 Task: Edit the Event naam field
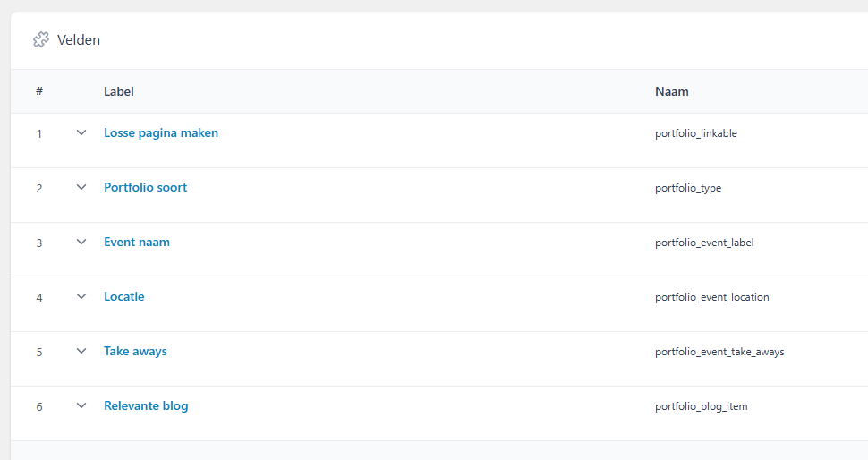point(136,242)
